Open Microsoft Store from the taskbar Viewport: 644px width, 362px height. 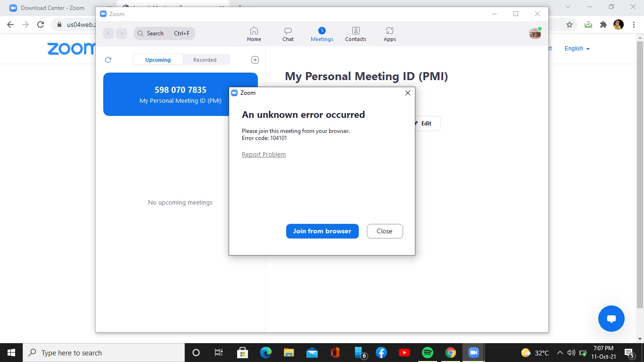[x=243, y=353]
